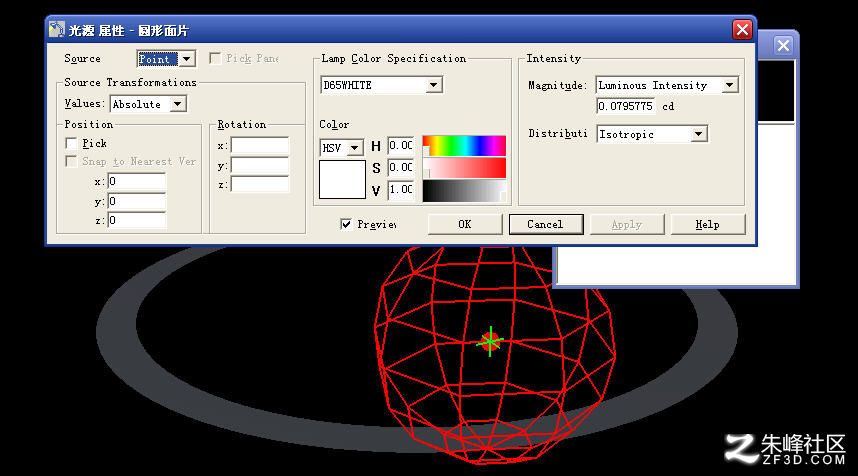Click the OK button
The height and width of the screenshot is (476, 858).
(465, 224)
